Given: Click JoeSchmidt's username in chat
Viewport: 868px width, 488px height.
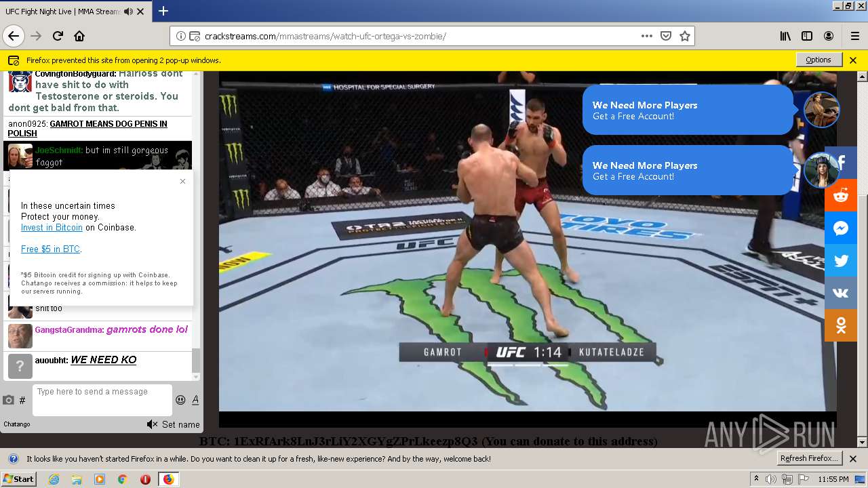Looking at the screenshot, I should click(59, 150).
